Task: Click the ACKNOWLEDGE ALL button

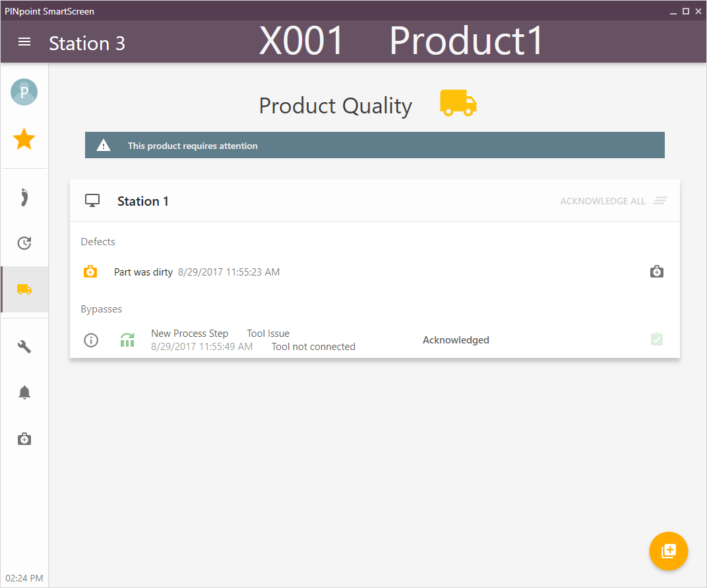Action: point(602,201)
